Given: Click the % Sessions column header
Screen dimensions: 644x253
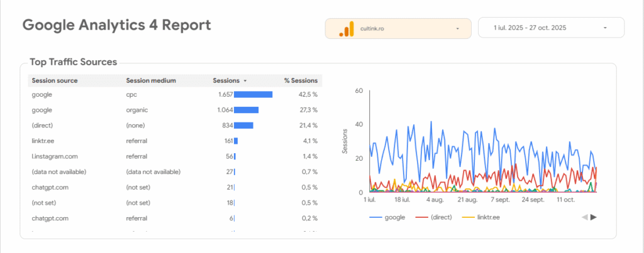Looking at the screenshot, I should [299, 80].
